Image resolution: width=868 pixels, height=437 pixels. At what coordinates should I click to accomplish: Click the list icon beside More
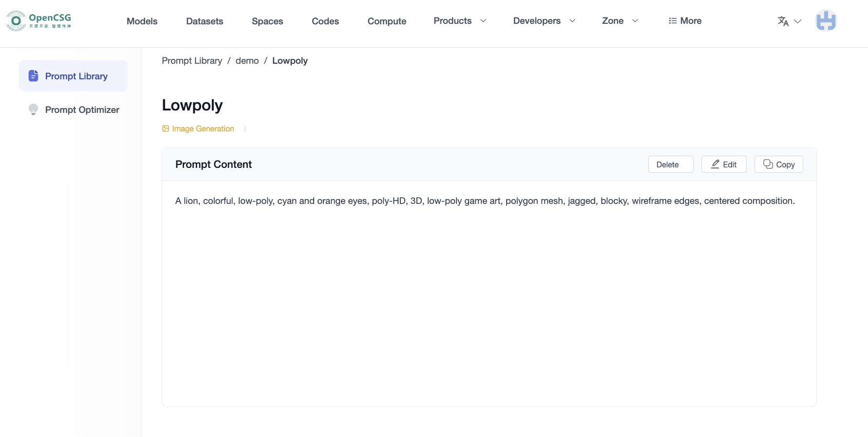[x=673, y=21]
